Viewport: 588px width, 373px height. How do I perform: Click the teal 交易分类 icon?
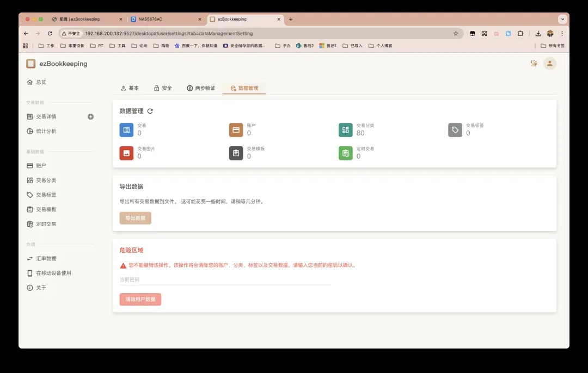click(x=345, y=130)
